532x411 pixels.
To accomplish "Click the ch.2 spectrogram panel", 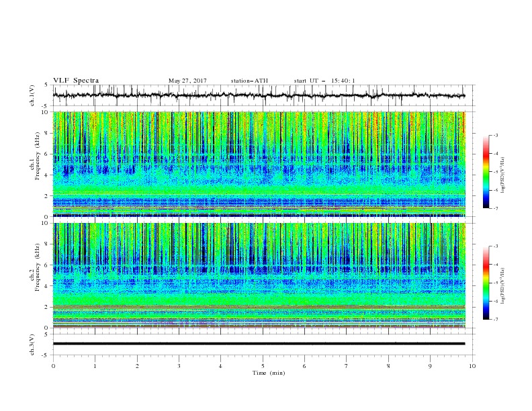I will (259, 275).
